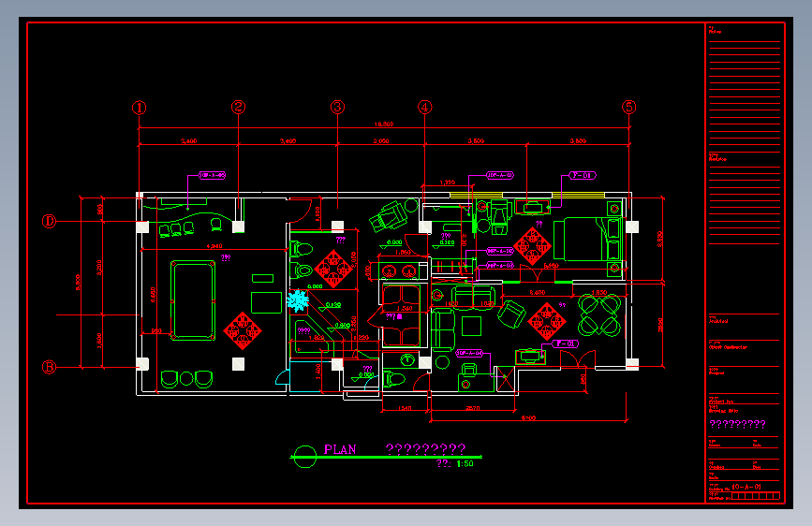The width and height of the screenshot is (812, 526).
Task: Click the red diamond pattern in billiard room
Action: pos(243,330)
